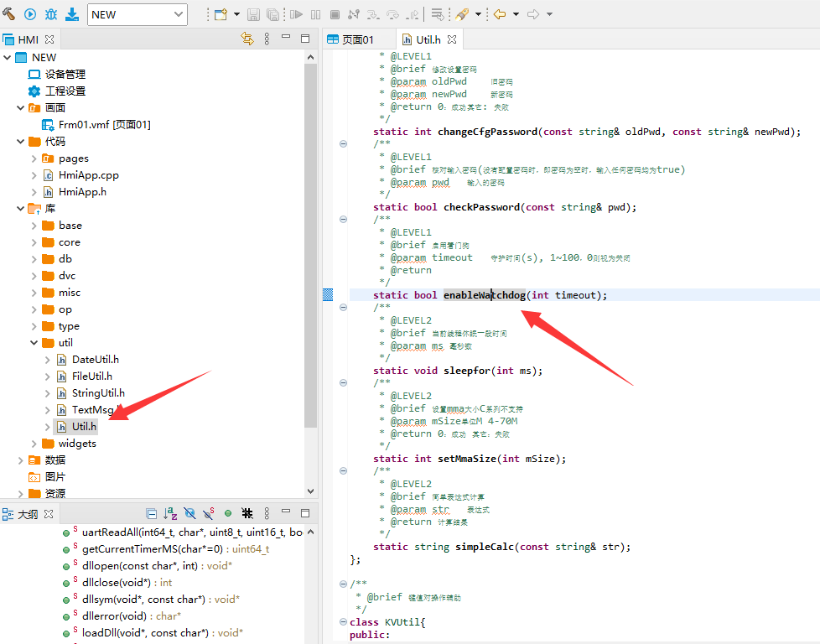The height and width of the screenshot is (644, 820).
Task: Click the step over icon
Action: pos(392,14)
